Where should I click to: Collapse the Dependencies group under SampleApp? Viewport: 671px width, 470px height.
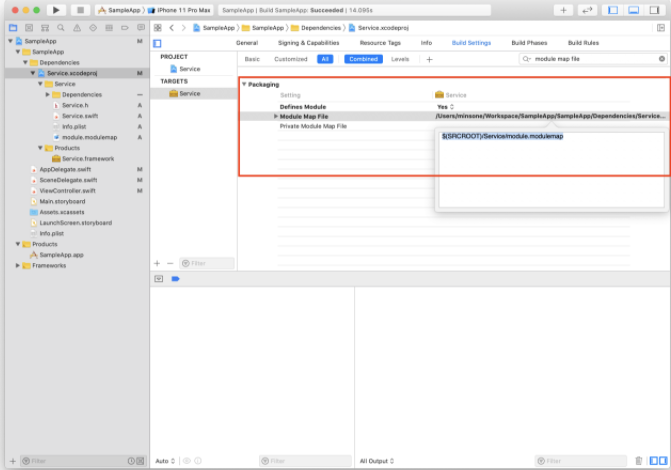coord(25,62)
